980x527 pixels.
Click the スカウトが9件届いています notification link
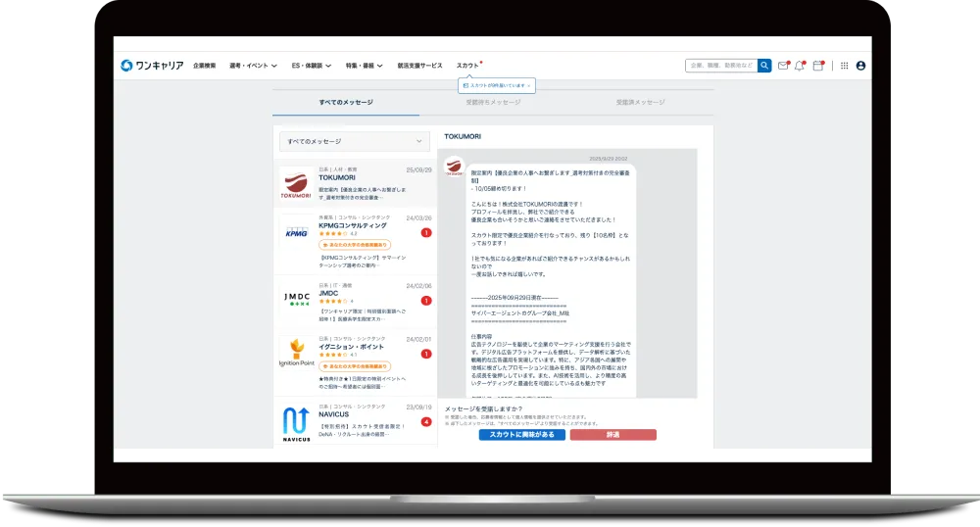(x=497, y=86)
